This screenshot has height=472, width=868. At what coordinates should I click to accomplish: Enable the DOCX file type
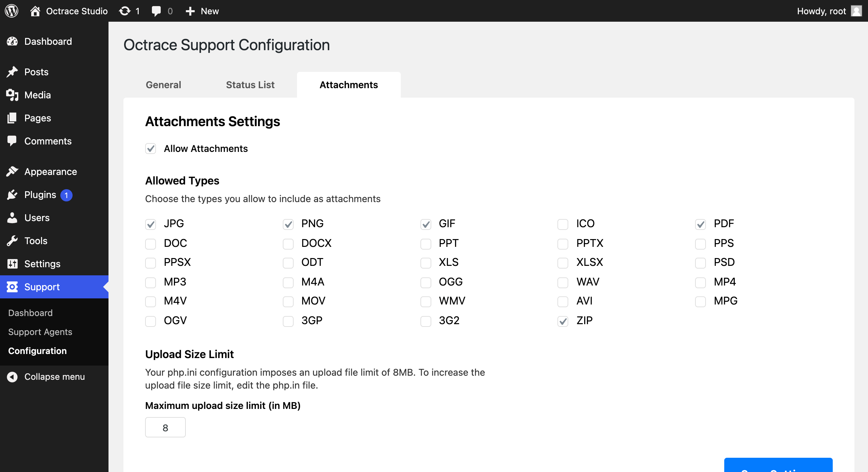[x=288, y=243]
